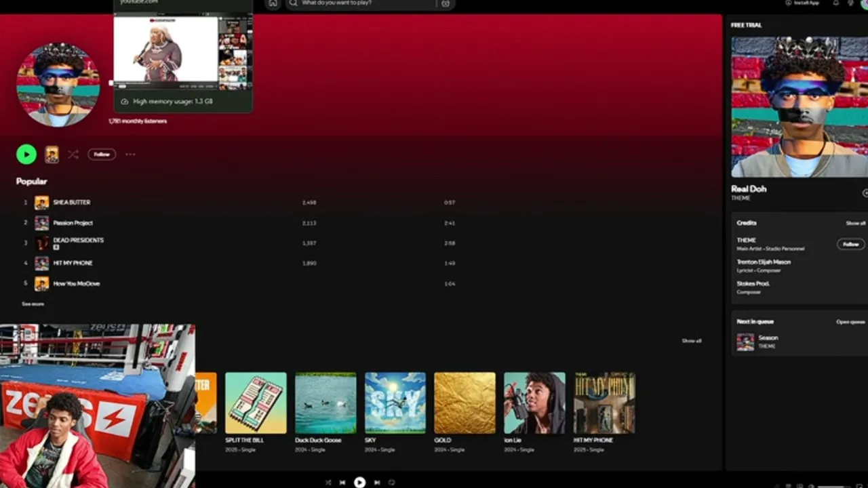This screenshot has height=488, width=868.
Task: Click the Season queue item artwork
Action: pyautogui.click(x=745, y=342)
